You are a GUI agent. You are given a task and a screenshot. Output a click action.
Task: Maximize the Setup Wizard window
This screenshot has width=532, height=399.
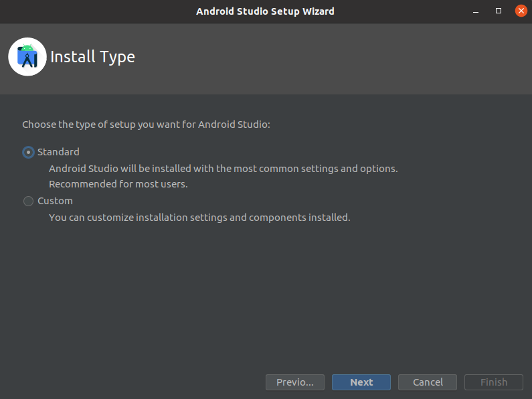click(499, 11)
